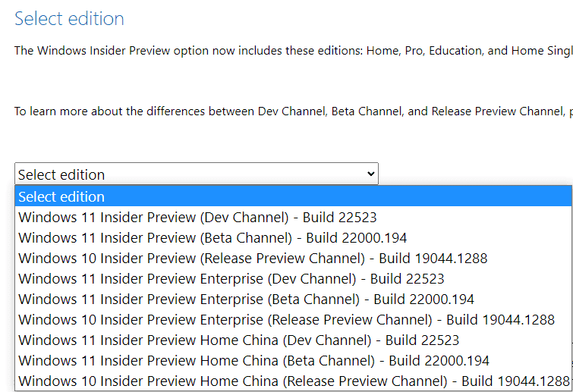Pick Windows 10 Home China Release Preview option
The height and width of the screenshot is (392, 573).
[294, 381]
